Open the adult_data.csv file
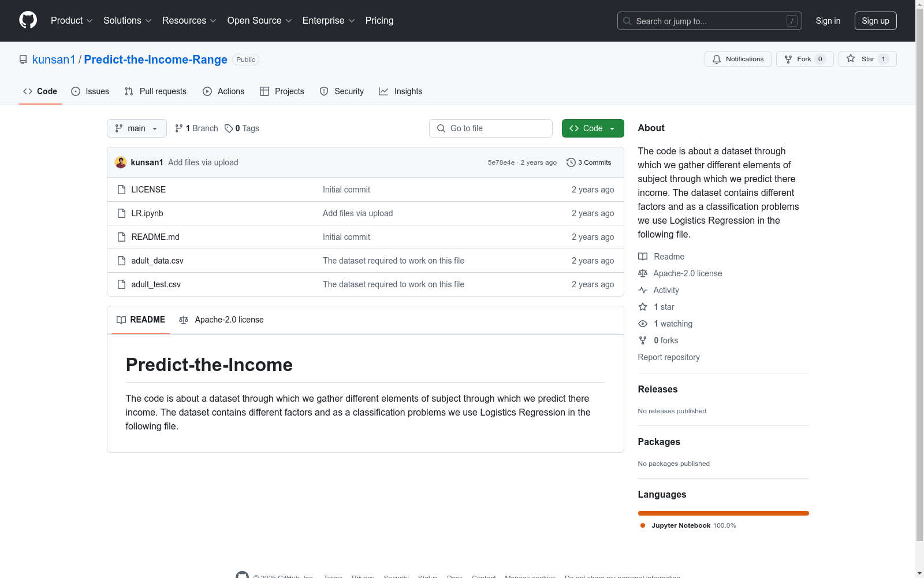Screen dimensions: 924x578 click(157, 261)
